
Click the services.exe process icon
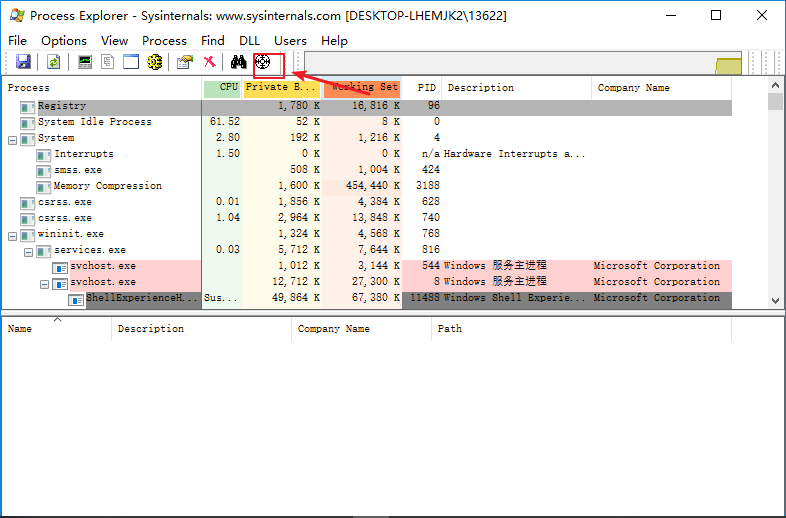coord(43,251)
